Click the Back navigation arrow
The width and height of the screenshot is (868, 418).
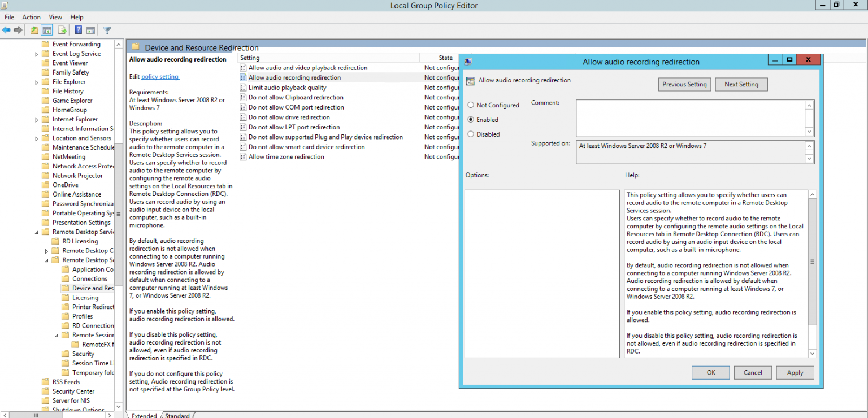click(6, 30)
